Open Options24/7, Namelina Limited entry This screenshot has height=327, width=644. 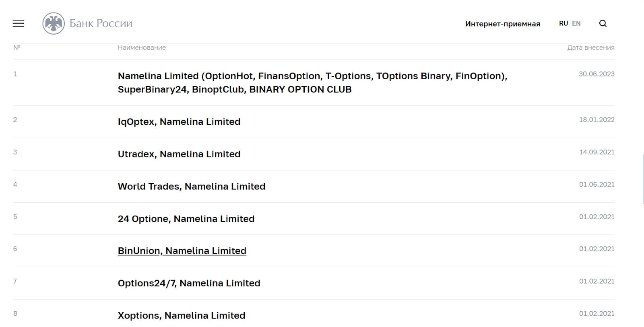(189, 283)
